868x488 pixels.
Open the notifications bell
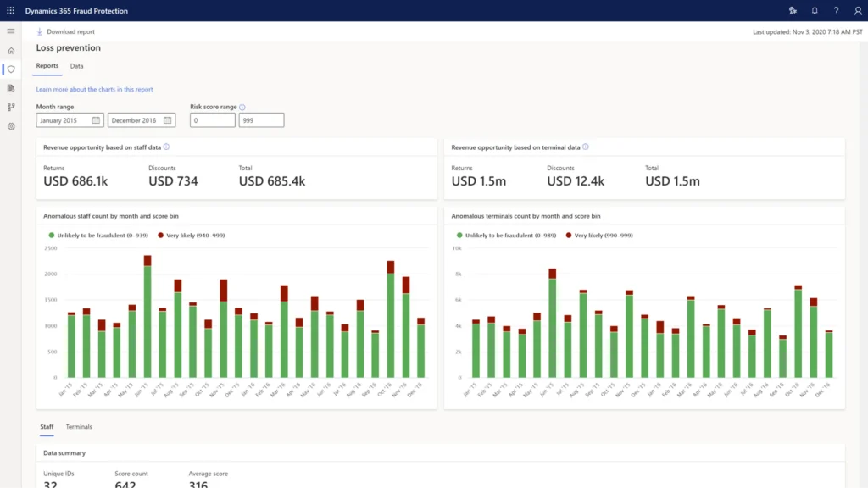coord(815,10)
